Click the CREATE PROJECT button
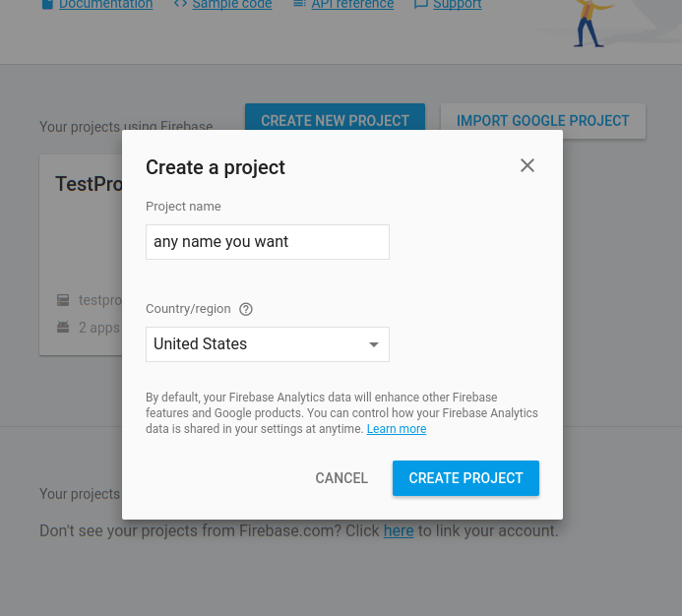This screenshot has height=616, width=682. pyautogui.click(x=465, y=478)
